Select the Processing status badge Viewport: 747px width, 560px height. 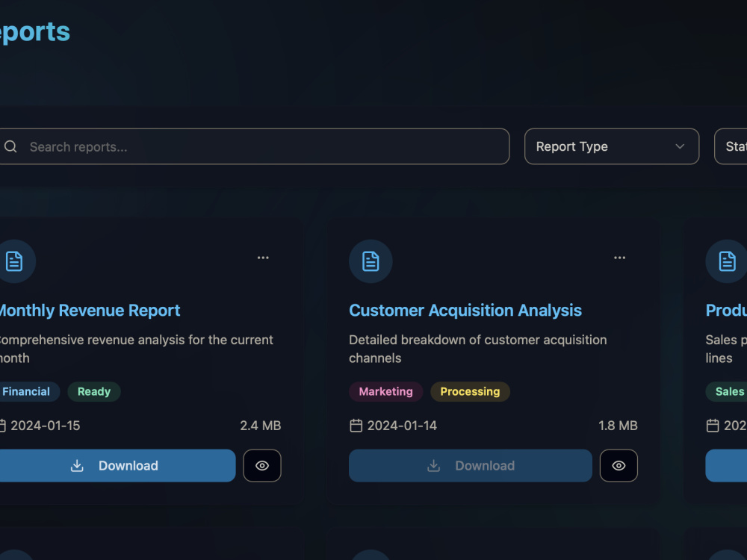(470, 391)
